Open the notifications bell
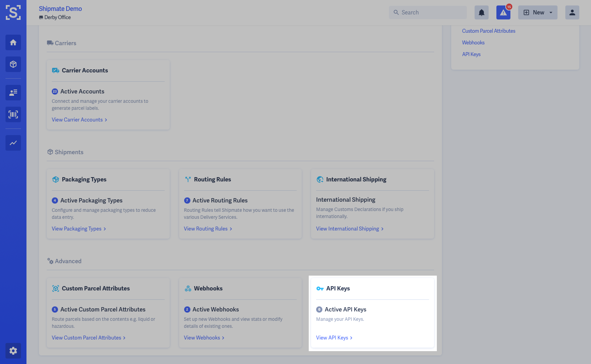The width and height of the screenshot is (591, 364). (x=481, y=12)
